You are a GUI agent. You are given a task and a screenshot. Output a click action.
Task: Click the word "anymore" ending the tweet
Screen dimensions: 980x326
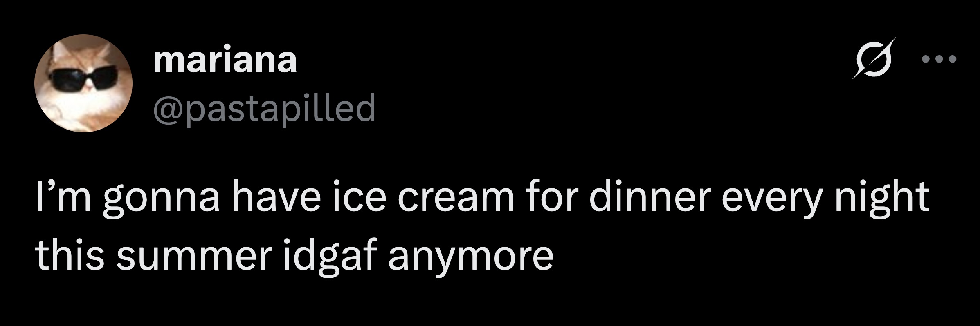(470, 257)
